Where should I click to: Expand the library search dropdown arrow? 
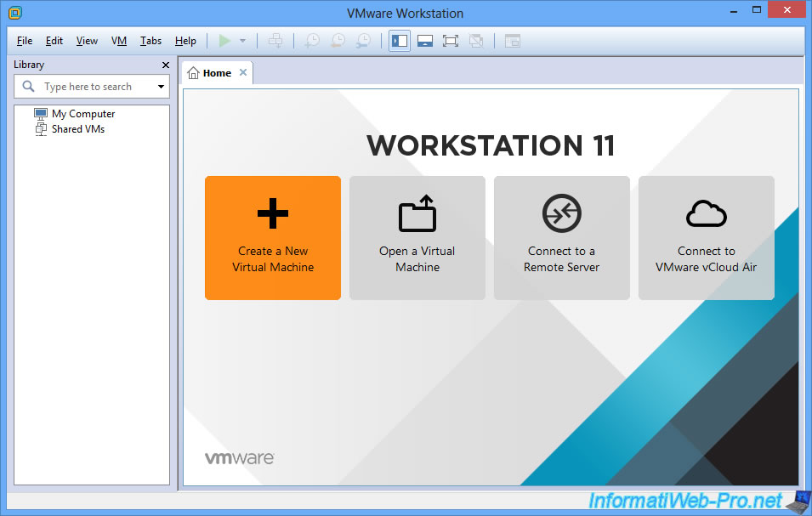161,87
